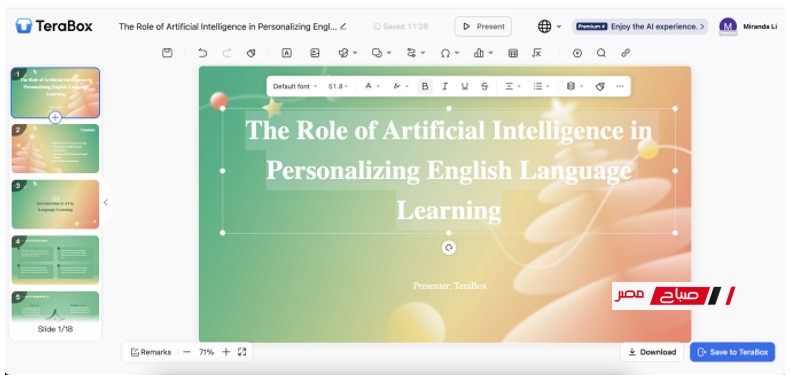
Task: Click the Download button
Action: pyautogui.click(x=652, y=352)
